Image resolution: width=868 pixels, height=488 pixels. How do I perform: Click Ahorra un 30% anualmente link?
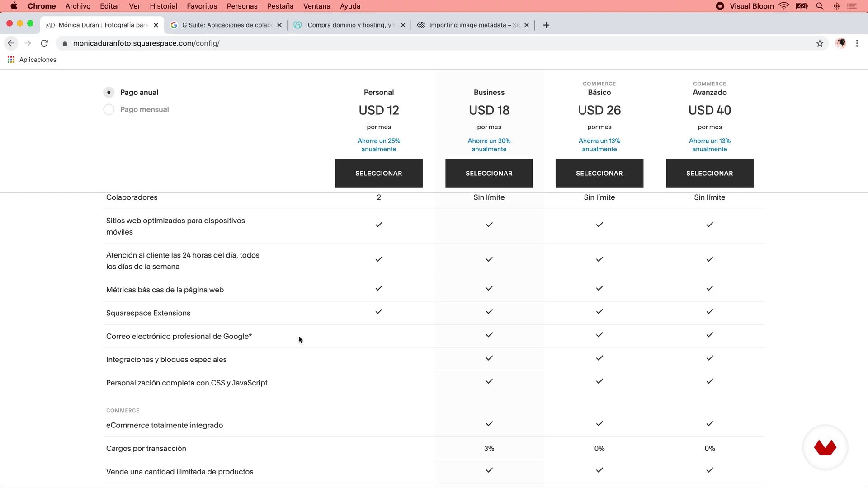coord(489,145)
